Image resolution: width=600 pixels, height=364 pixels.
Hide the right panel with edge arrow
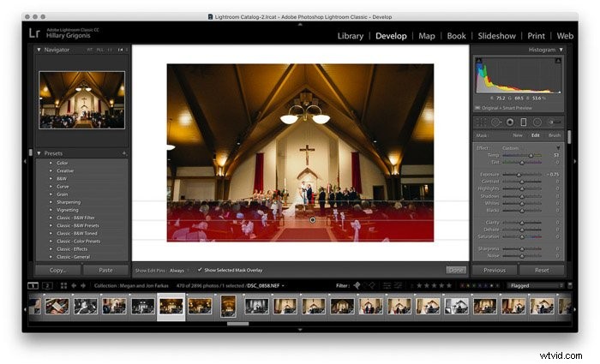[575, 161]
